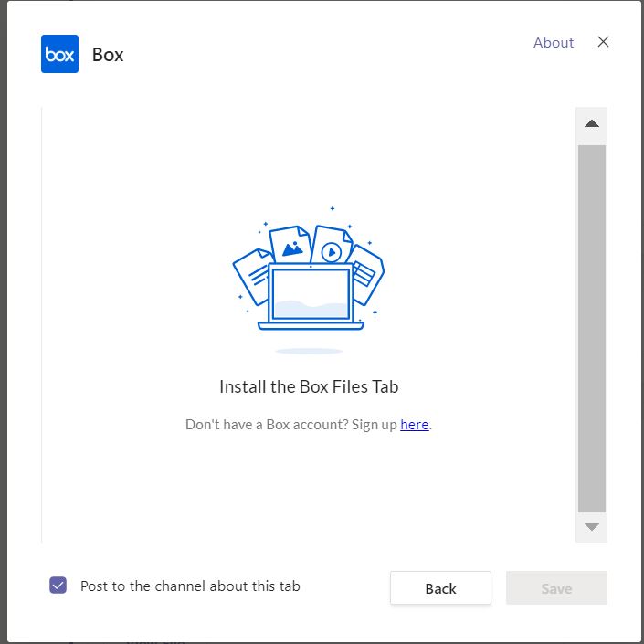644x644 pixels.
Task: Click the laptop files illustration
Action: click(x=309, y=280)
